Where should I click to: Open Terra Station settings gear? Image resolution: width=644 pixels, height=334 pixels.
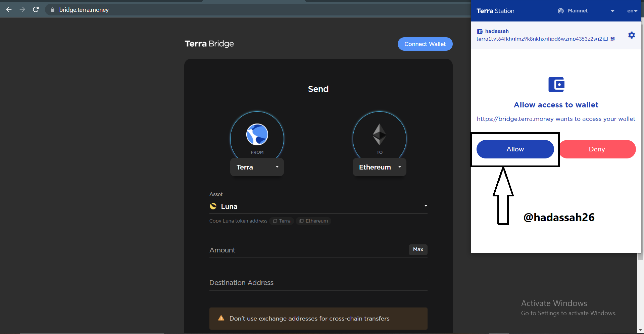click(x=632, y=35)
